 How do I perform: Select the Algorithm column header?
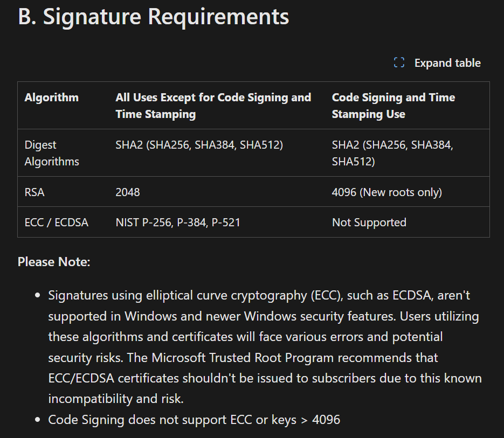51,98
